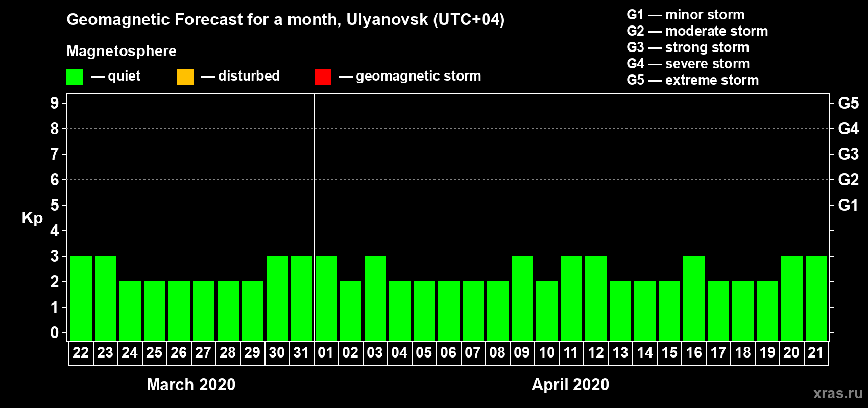Select date label 08 in April

click(x=497, y=352)
